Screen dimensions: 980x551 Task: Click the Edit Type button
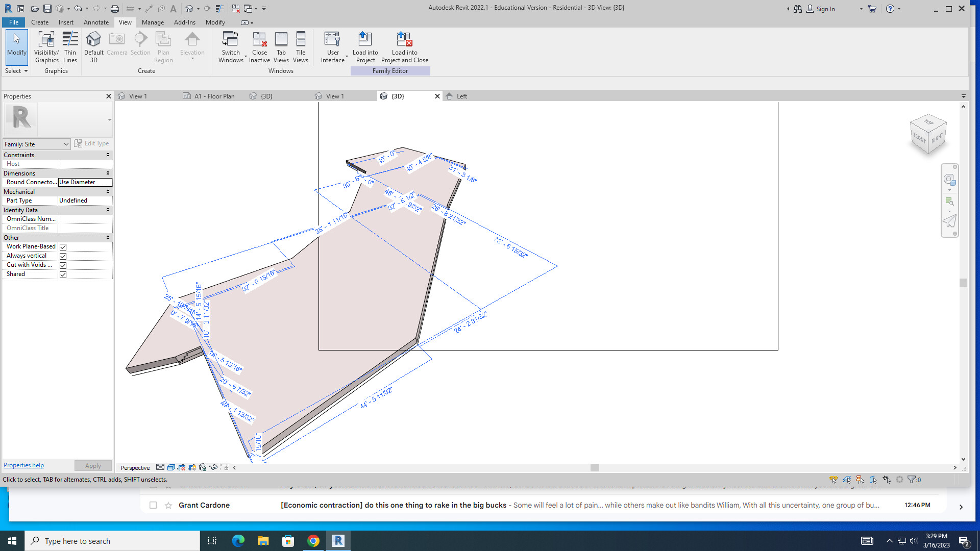[91, 144]
